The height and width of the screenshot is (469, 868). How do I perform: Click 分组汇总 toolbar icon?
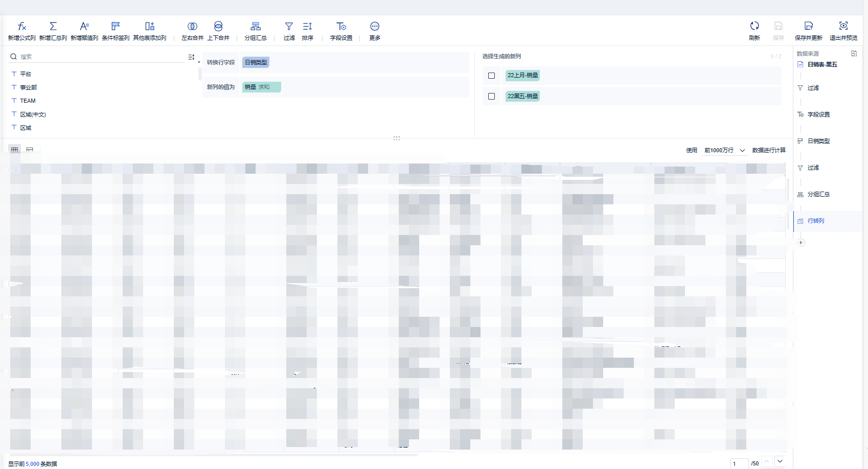click(x=256, y=26)
